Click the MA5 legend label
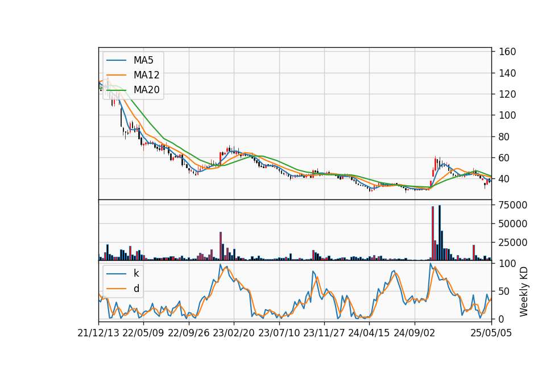Viewport: 546px width, 392px height. tap(143, 60)
